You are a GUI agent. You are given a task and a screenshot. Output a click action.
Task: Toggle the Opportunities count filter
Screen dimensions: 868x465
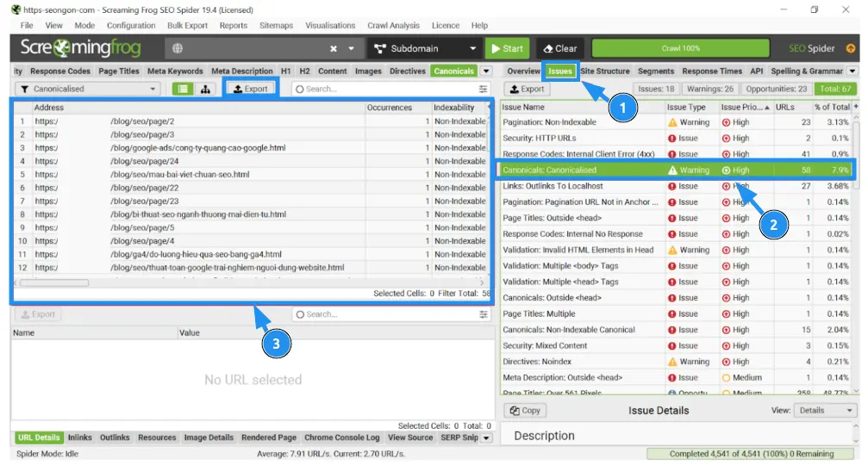point(777,89)
